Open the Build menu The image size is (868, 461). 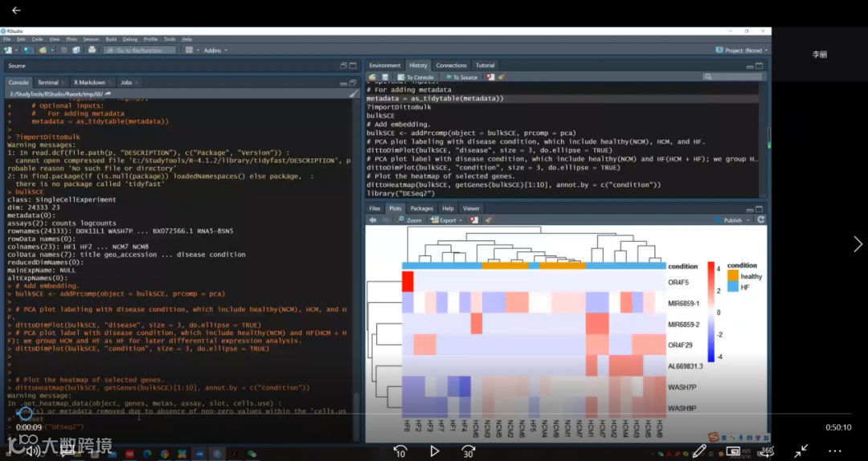pos(111,39)
